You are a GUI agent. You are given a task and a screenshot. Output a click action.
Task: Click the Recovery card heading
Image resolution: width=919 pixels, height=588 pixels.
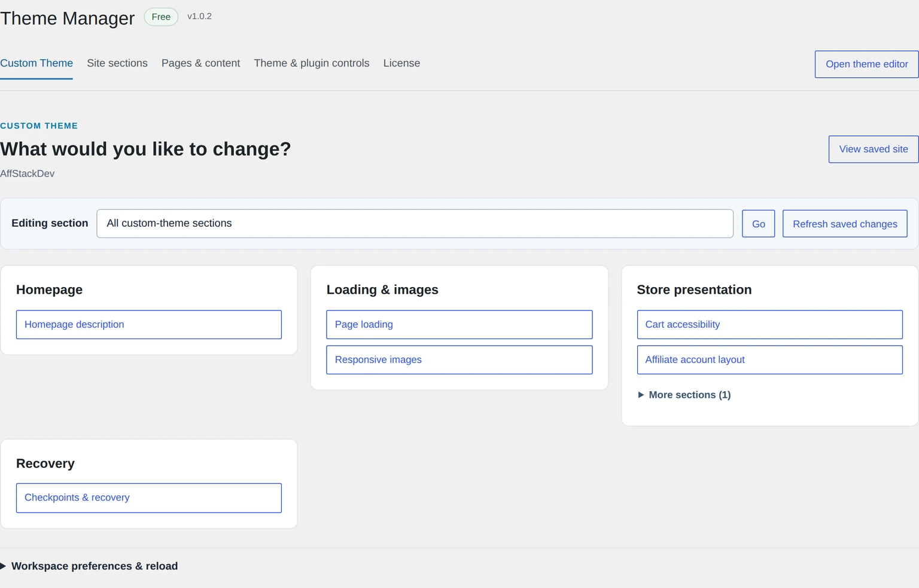(x=45, y=464)
